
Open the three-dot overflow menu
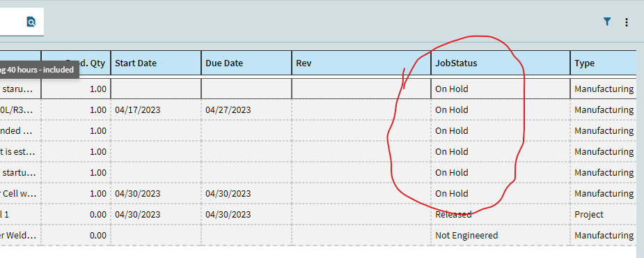[627, 22]
